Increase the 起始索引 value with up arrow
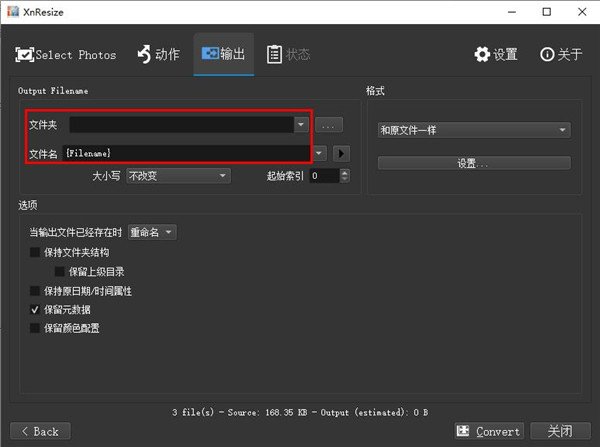This screenshot has height=447, width=600. (x=345, y=173)
